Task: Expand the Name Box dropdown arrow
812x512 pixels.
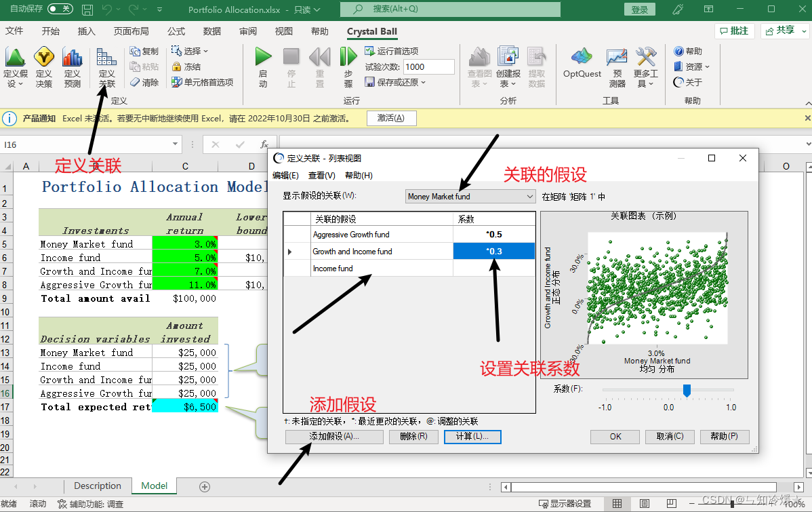Action: point(175,144)
